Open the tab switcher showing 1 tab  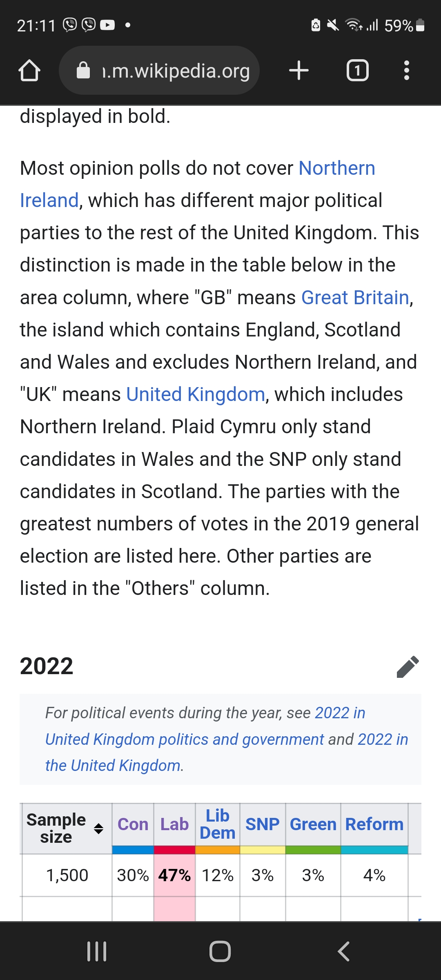357,71
